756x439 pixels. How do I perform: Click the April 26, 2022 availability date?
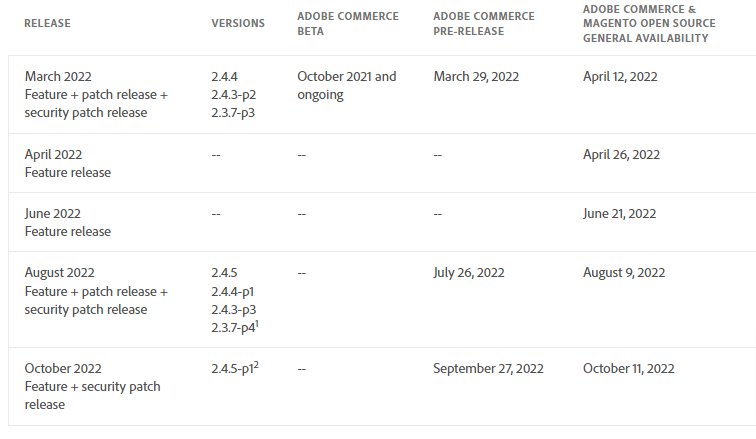[621, 154]
